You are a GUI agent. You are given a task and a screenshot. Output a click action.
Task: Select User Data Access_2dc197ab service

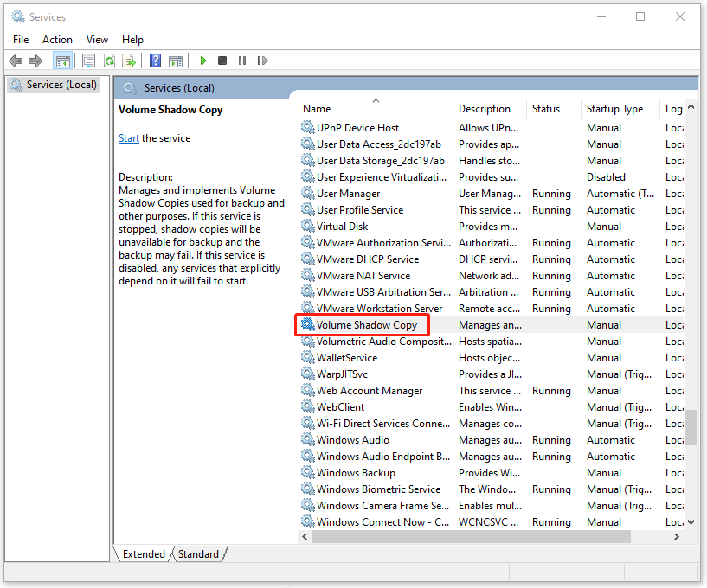coord(492,144)
